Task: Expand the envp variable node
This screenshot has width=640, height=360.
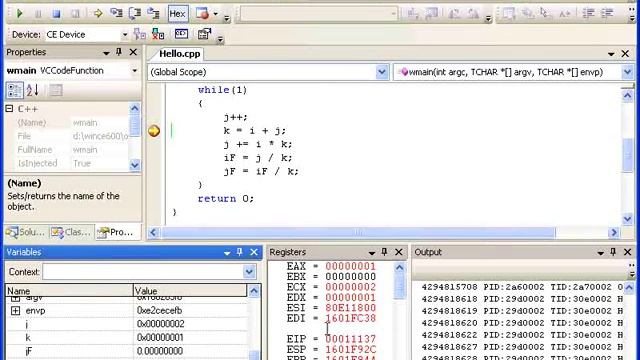Action: click(x=16, y=311)
